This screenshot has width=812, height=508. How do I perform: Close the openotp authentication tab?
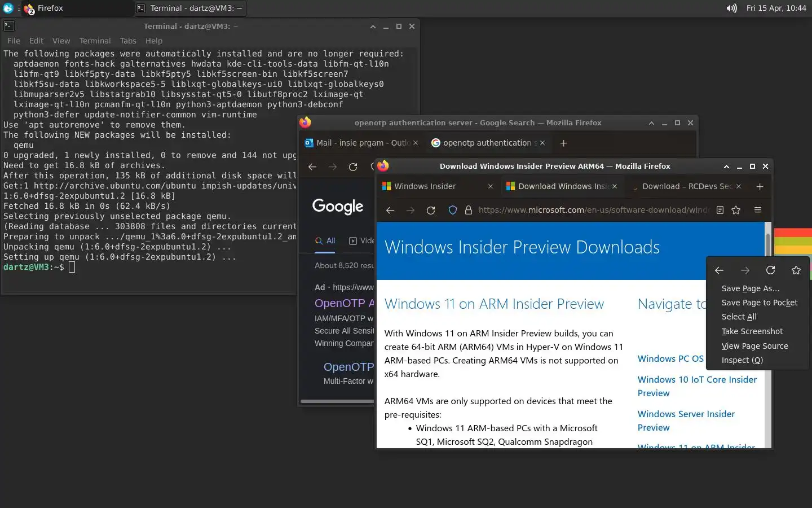[x=542, y=143]
